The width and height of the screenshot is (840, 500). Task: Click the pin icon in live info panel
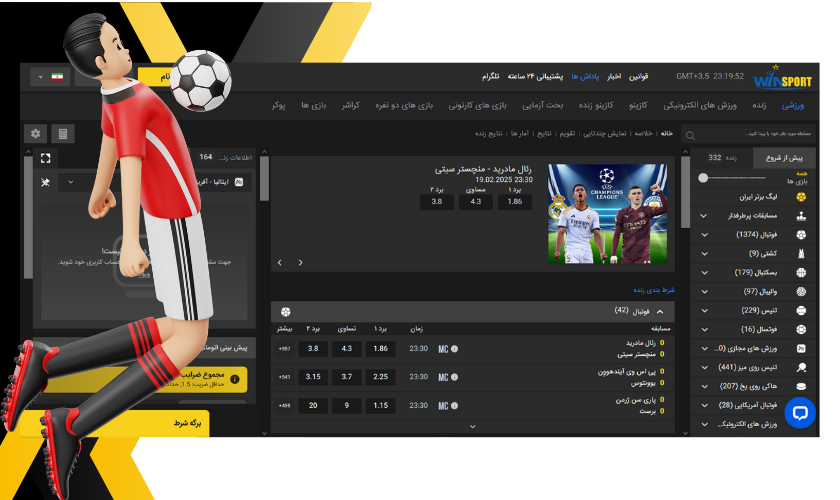click(46, 182)
